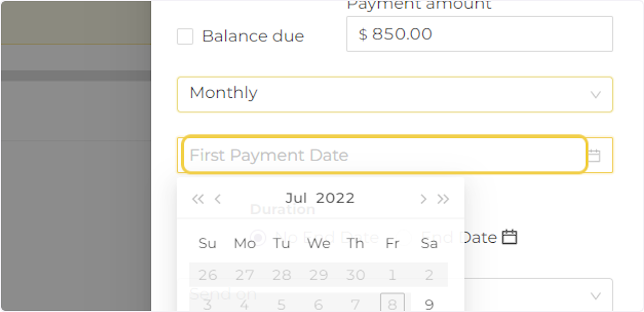The width and height of the screenshot is (644, 312).
Task: Choose July 3 as the date
Action: coord(208,304)
